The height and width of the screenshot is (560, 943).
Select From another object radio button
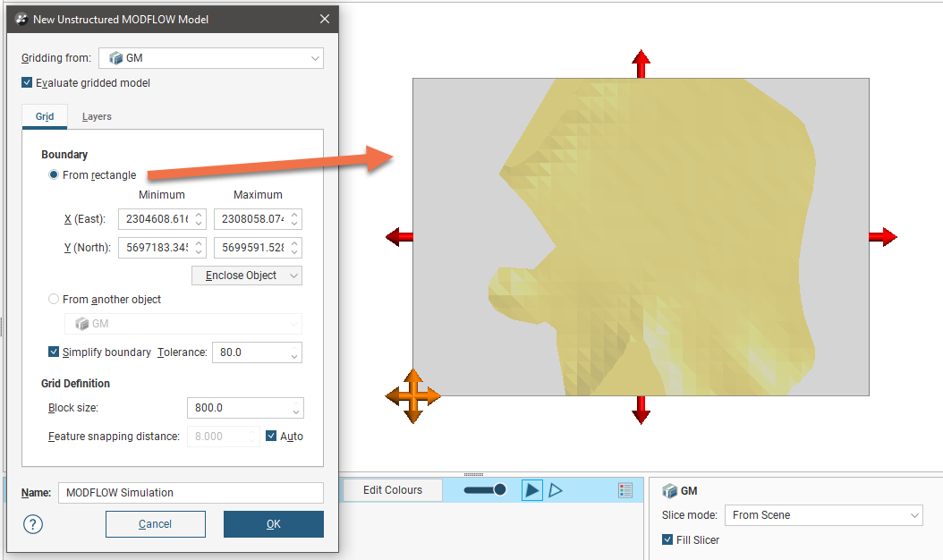(x=54, y=299)
